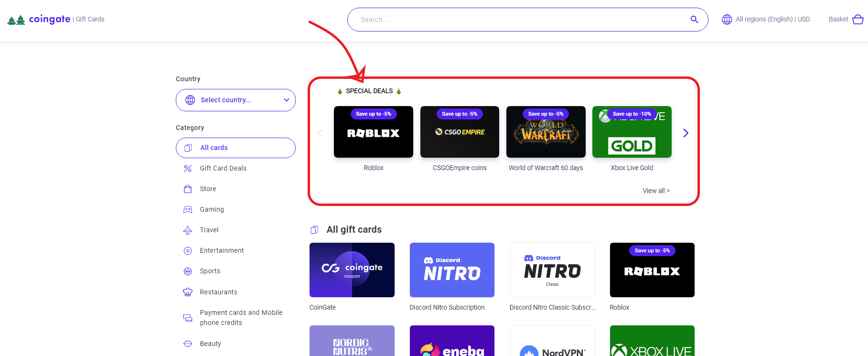Open the Discord Nitro Classic card
Viewport: 868px width, 356px height.
coord(552,270)
